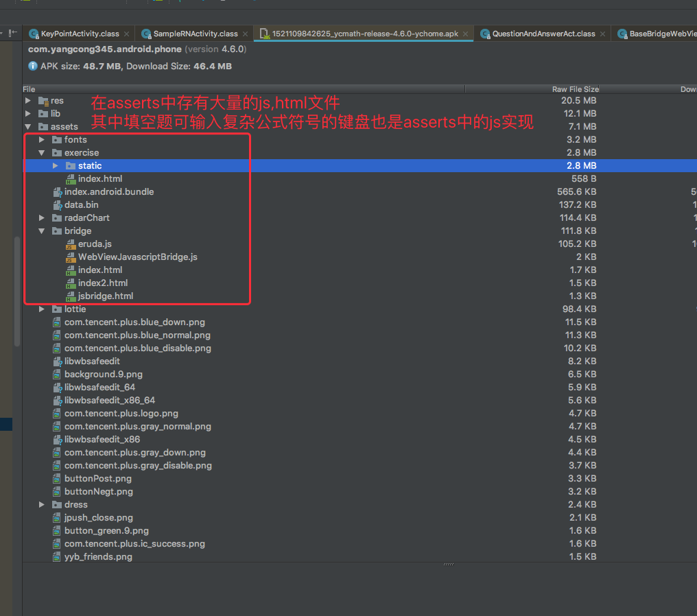The image size is (697, 616).
Task: Sort by File column header
Action: click(244, 89)
